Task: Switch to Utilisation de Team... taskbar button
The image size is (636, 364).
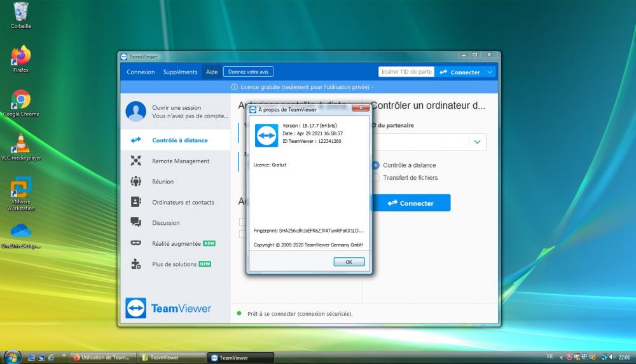Action: tap(102, 358)
